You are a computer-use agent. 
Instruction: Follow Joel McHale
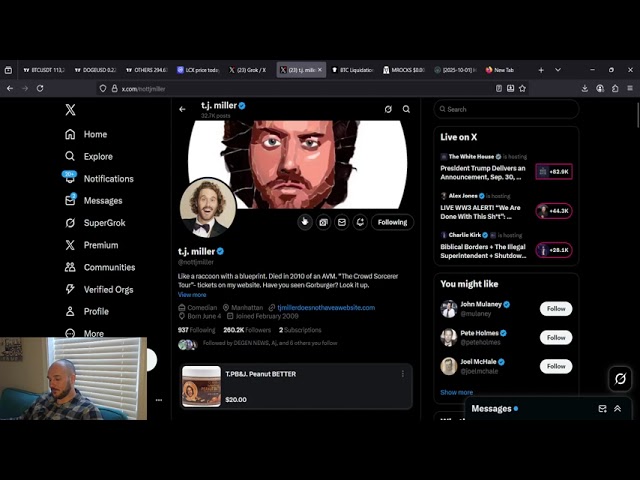[x=556, y=367]
